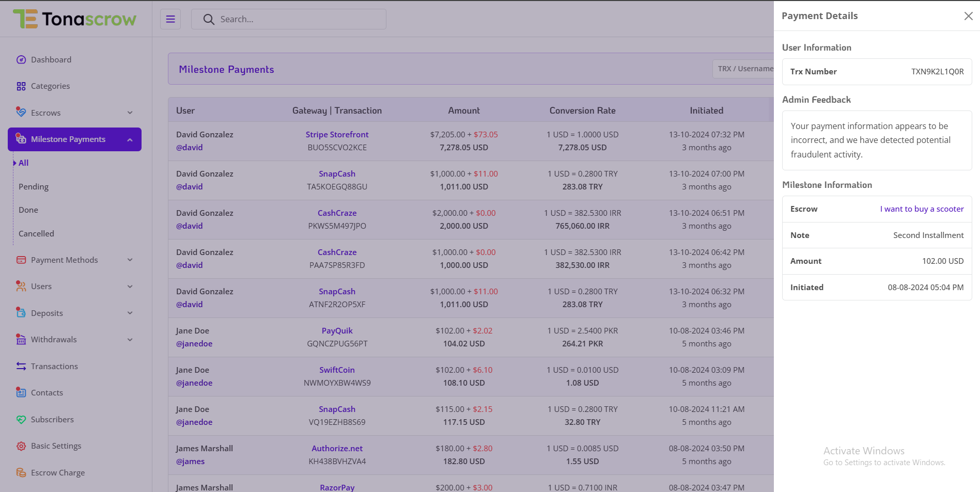Close the Payment Details panel

click(968, 16)
